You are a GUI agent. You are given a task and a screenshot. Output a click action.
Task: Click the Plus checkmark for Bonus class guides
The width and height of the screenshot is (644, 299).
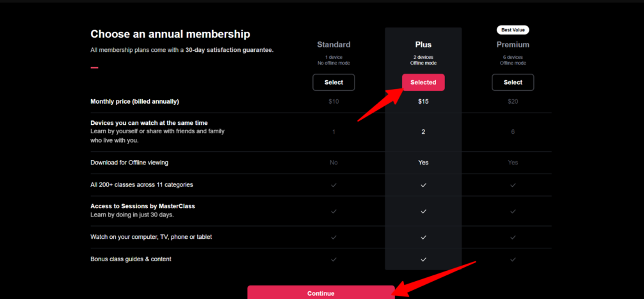423,259
